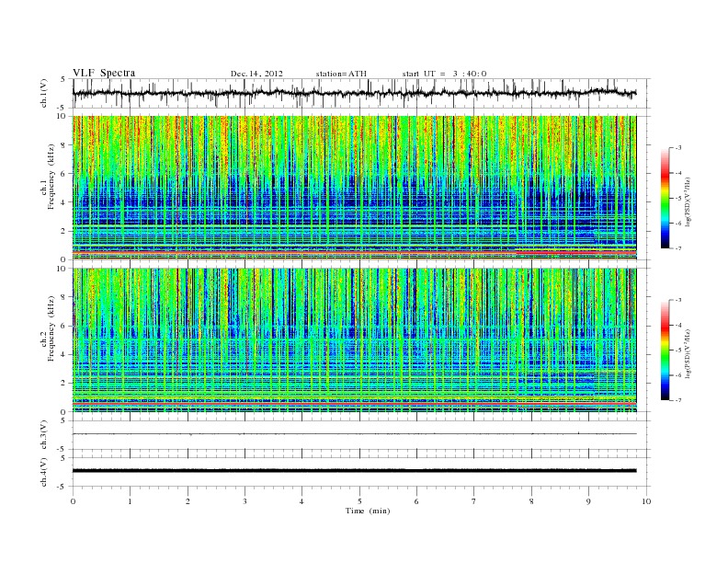Click the "2" kHz tick on ch.1 spectrogram
The height and width of the screenshot is (563, 728).
(x=64, y=231)
